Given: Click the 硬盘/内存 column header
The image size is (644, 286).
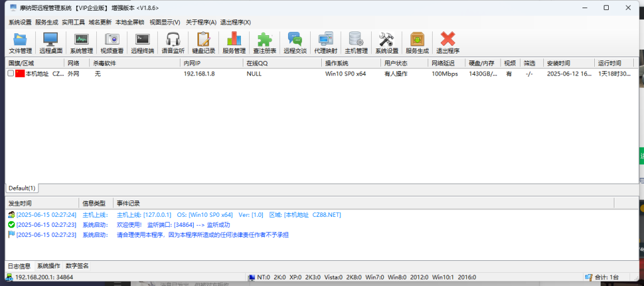Looking at the screenshot, I should pos(483,63).
